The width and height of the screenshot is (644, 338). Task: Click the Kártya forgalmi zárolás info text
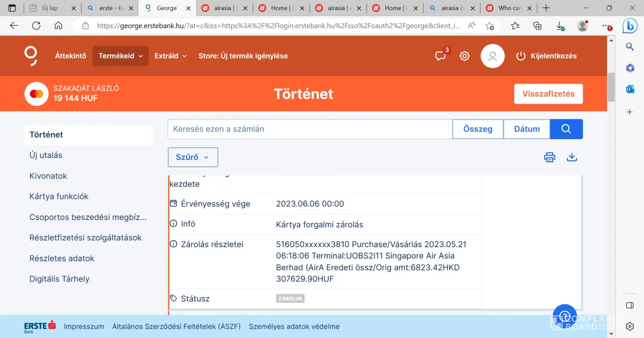319,225
